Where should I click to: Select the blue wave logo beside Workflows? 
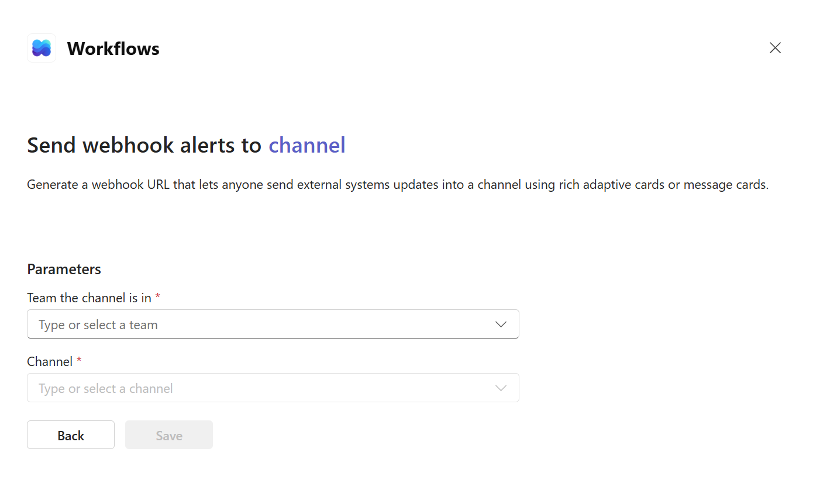pos(41,48)
